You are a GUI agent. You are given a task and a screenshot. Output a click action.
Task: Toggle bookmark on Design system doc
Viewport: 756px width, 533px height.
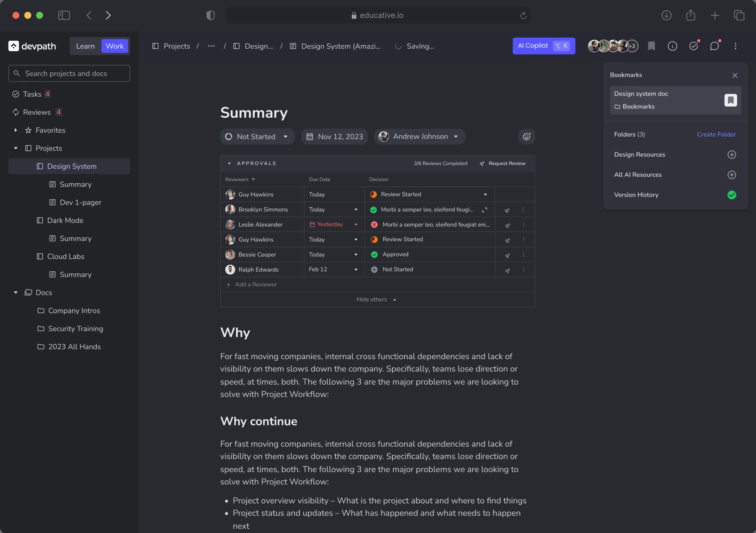pos(730,100)
